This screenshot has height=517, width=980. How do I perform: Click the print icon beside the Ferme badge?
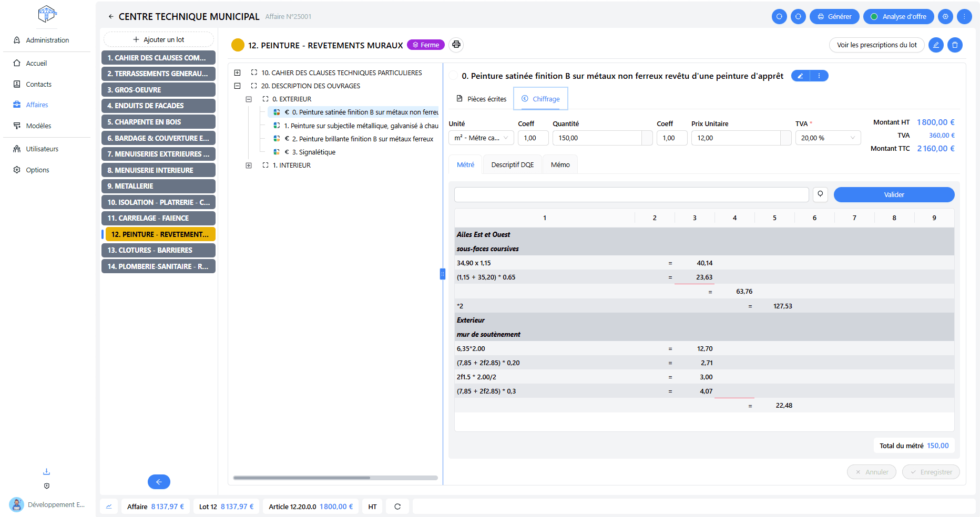456,45
